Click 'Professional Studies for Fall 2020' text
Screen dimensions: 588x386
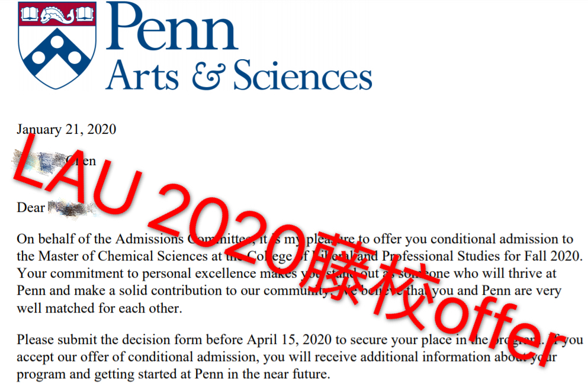click(x=482, y=256)
